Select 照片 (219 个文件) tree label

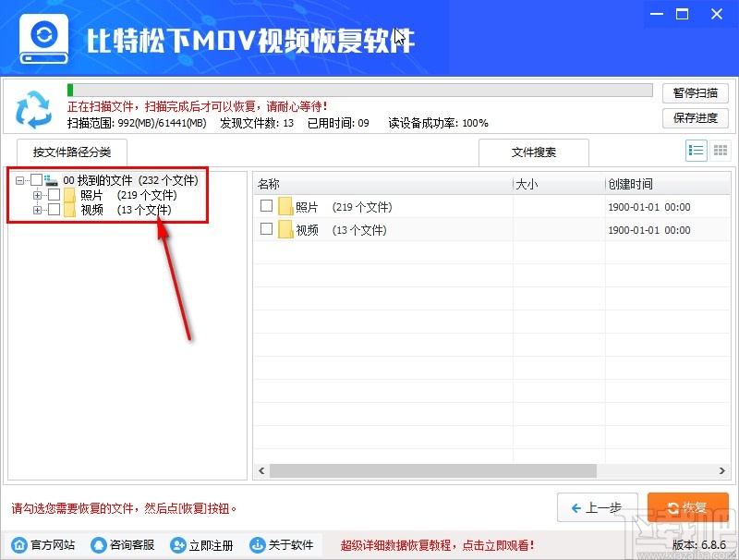click(x=128, y=195)
